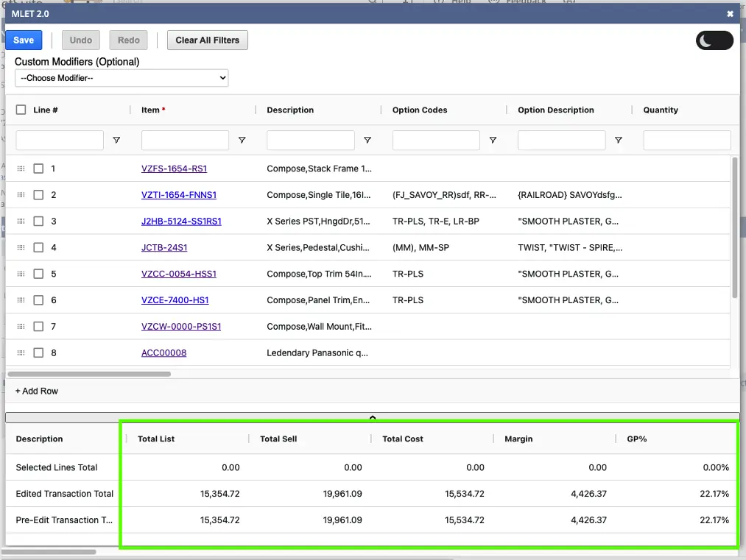Select checkbox for line 8
This screenshot has height=560, width=746.
38,352
